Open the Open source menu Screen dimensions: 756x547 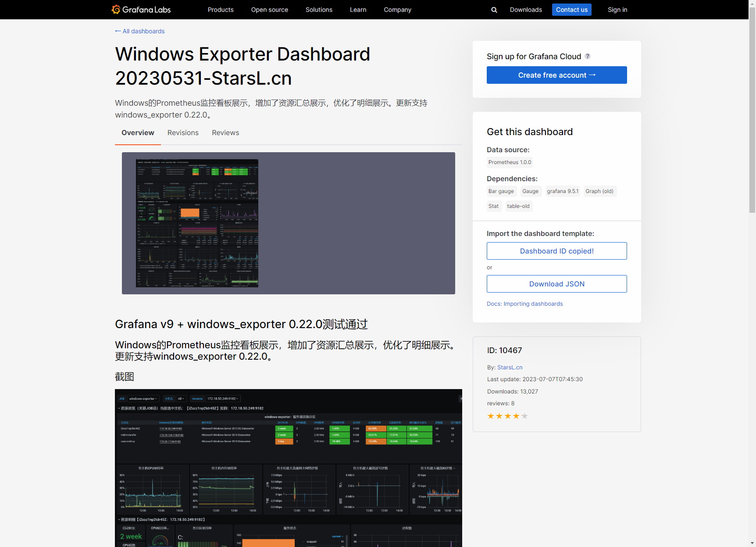point(270,10)
